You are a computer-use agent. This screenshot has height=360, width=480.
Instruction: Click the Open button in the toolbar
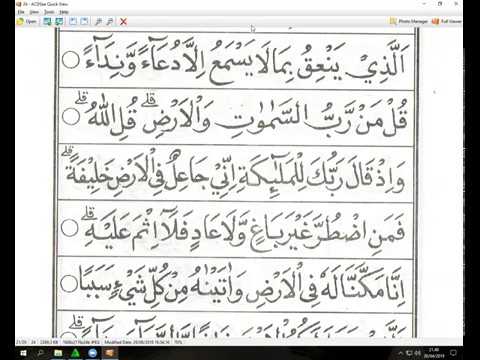(27, 22)
